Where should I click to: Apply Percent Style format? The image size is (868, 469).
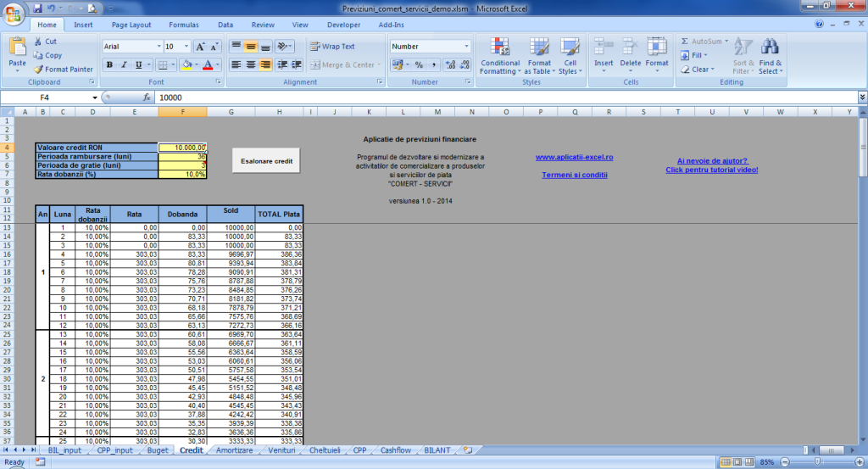419,64
